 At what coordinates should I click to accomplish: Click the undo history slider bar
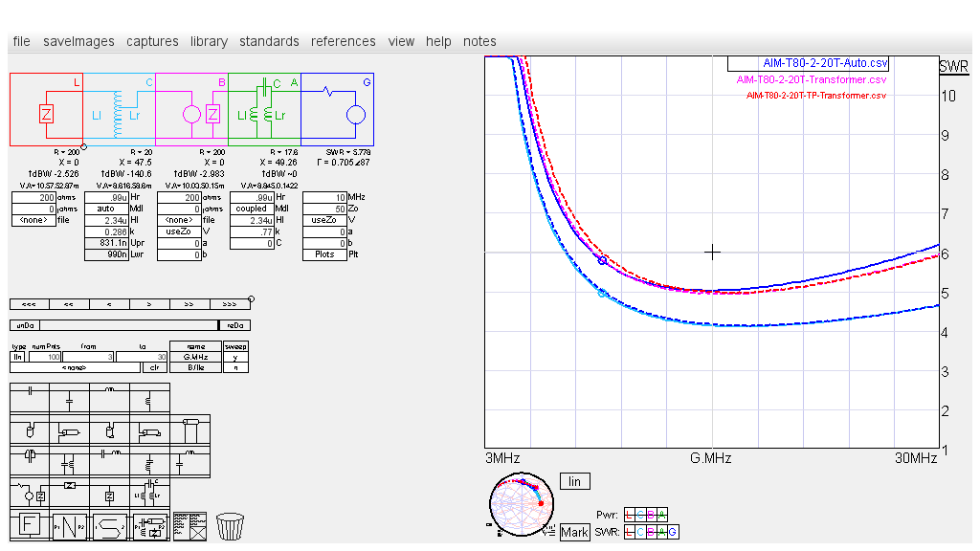tap(130, 325)
